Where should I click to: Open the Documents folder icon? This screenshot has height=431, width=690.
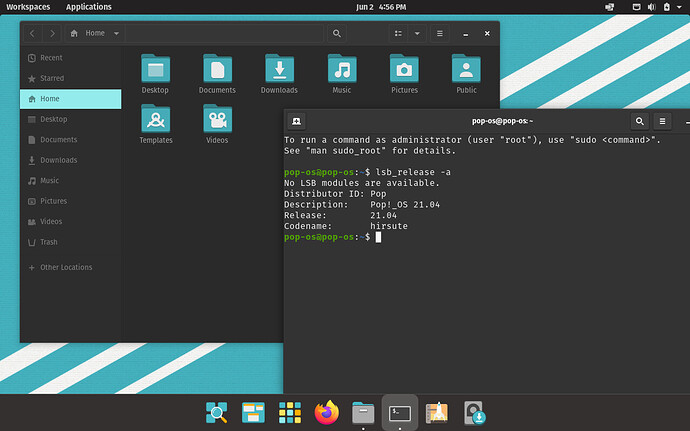pos(217,69)
